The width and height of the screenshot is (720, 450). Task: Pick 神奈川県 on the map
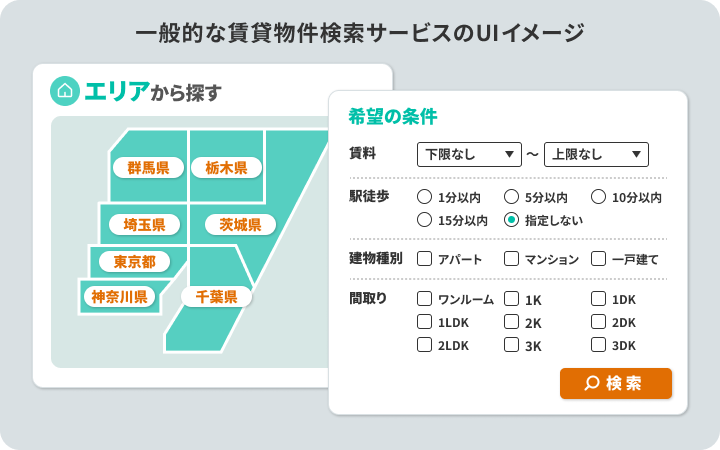[119, 297]
